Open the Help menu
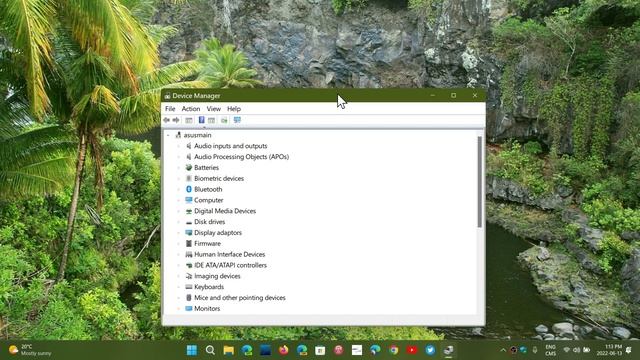This screenshot has width=640, height=360. click(x=234, y=109)
